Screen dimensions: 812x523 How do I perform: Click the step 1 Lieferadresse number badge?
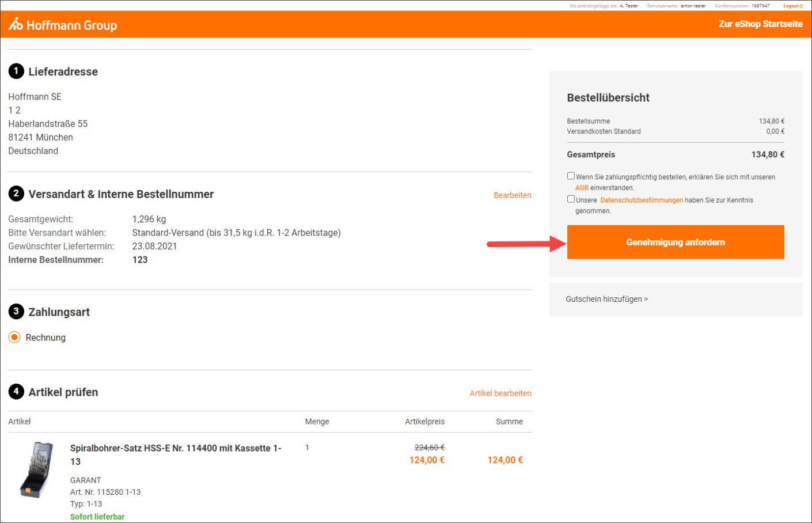[16, 71]
